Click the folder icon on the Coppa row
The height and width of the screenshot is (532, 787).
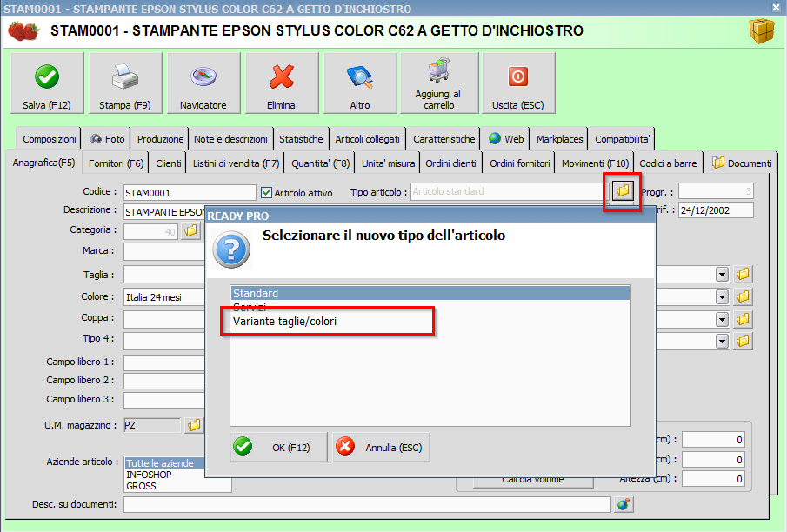[x=743, y=319]
